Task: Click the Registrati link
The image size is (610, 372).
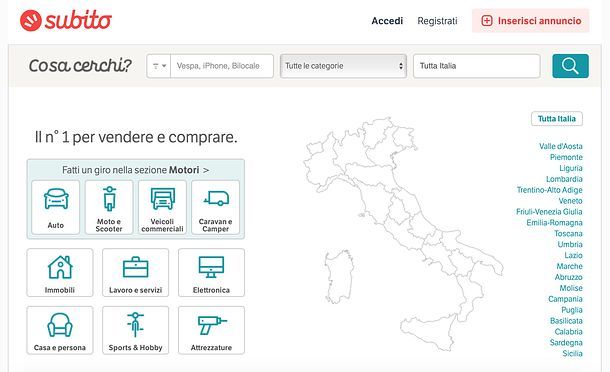Action: [437, 21]
